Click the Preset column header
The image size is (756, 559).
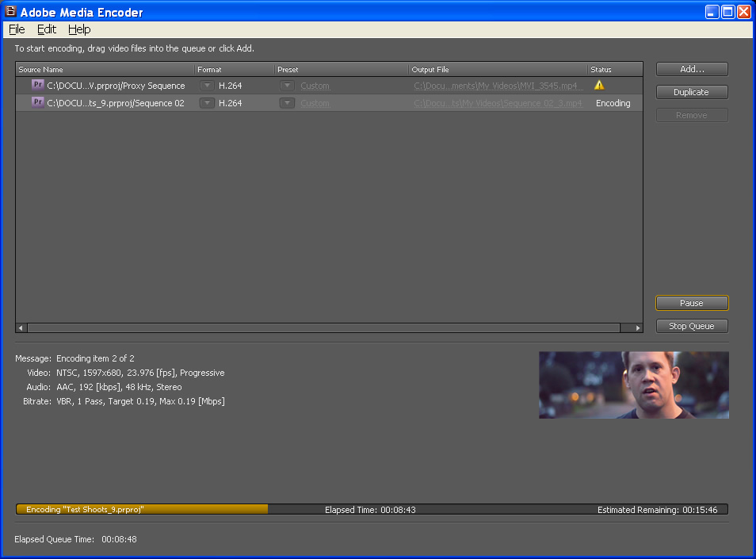point(342,70)
